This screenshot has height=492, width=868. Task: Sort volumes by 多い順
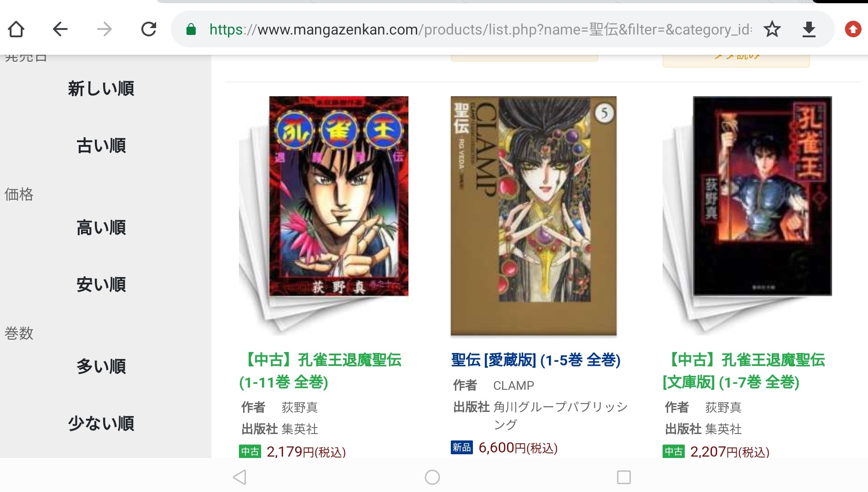(x=101, y=366)
